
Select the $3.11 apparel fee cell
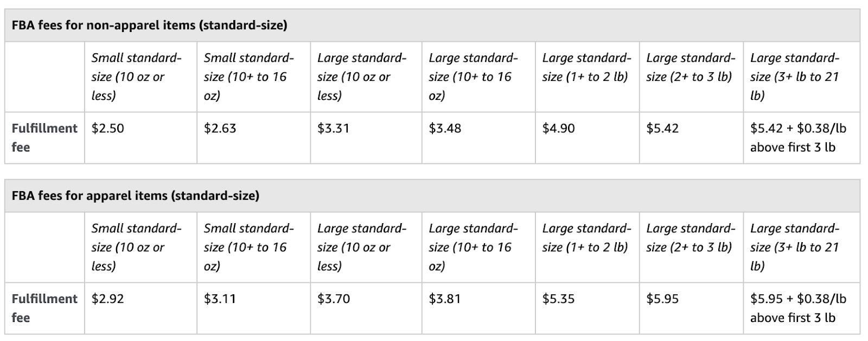pyautogui.click(x=220, y=299)
